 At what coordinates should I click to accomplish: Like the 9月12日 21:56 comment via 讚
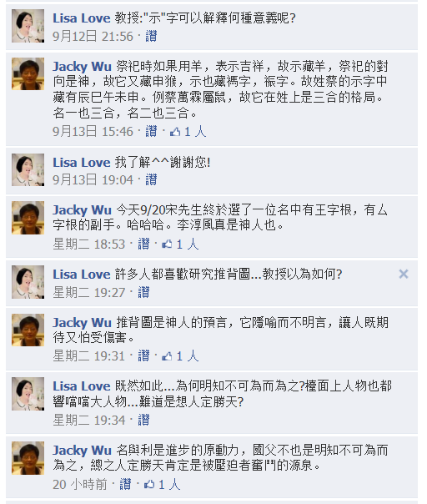click(x=151, y=36)
